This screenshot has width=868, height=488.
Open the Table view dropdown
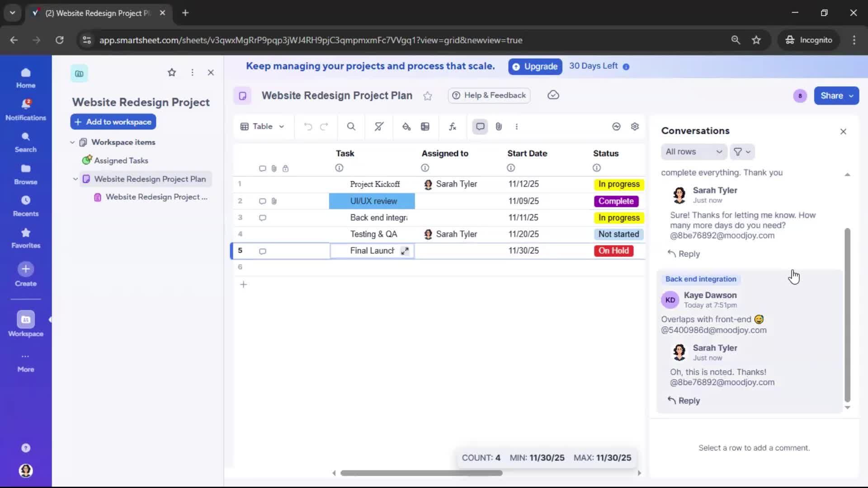262,127
